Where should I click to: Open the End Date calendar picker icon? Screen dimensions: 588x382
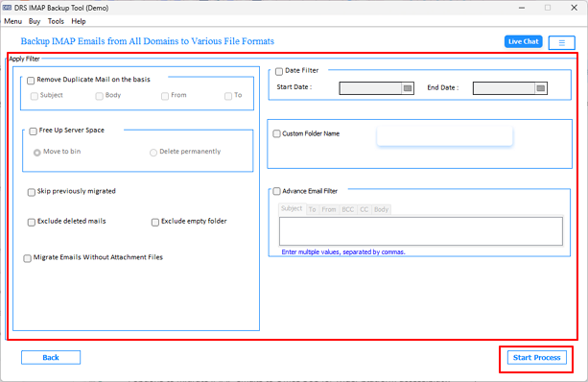540,88
